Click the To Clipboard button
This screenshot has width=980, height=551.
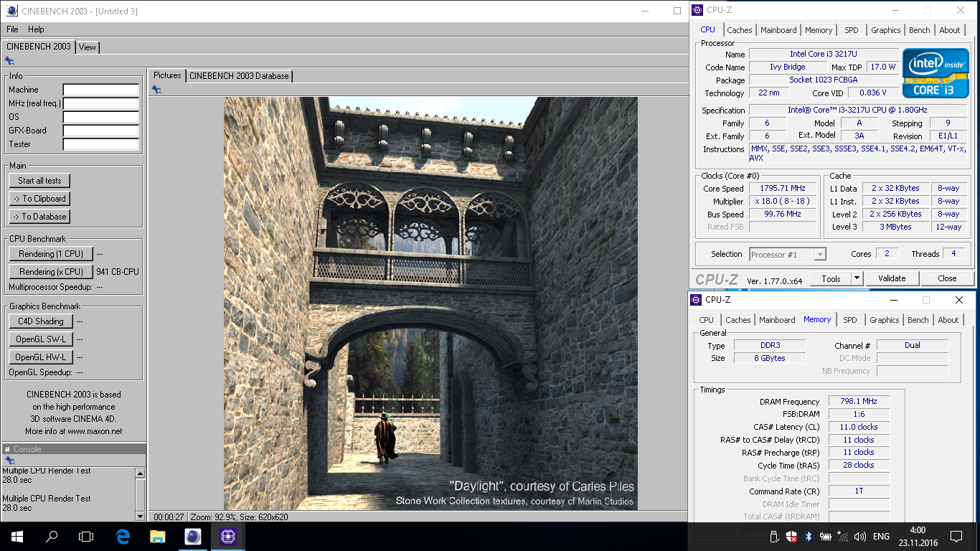tap(39, 199)
